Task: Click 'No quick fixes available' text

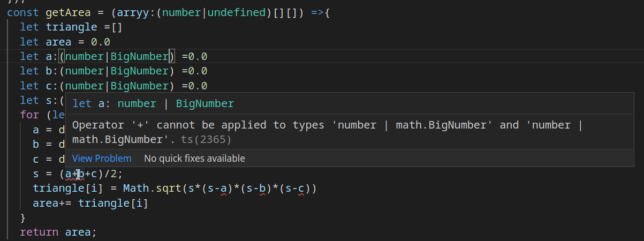Action: point(194,159)
